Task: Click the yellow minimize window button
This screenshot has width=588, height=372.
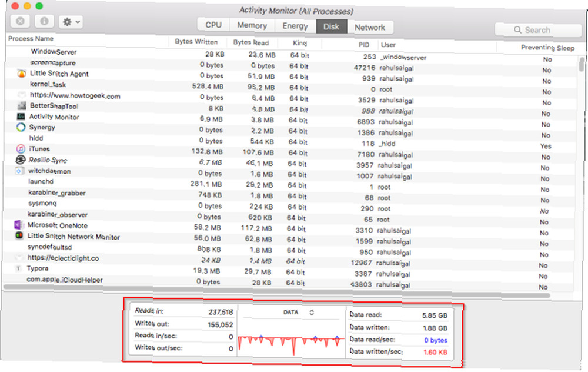Action: pyautogui.click(x=27, y=6)
